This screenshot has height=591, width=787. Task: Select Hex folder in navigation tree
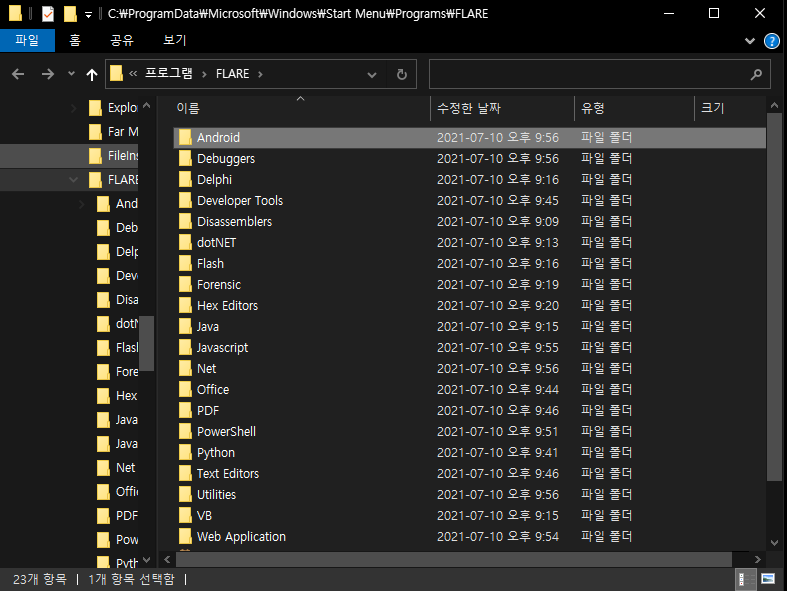pyautogui.click(x=117, y=396)
